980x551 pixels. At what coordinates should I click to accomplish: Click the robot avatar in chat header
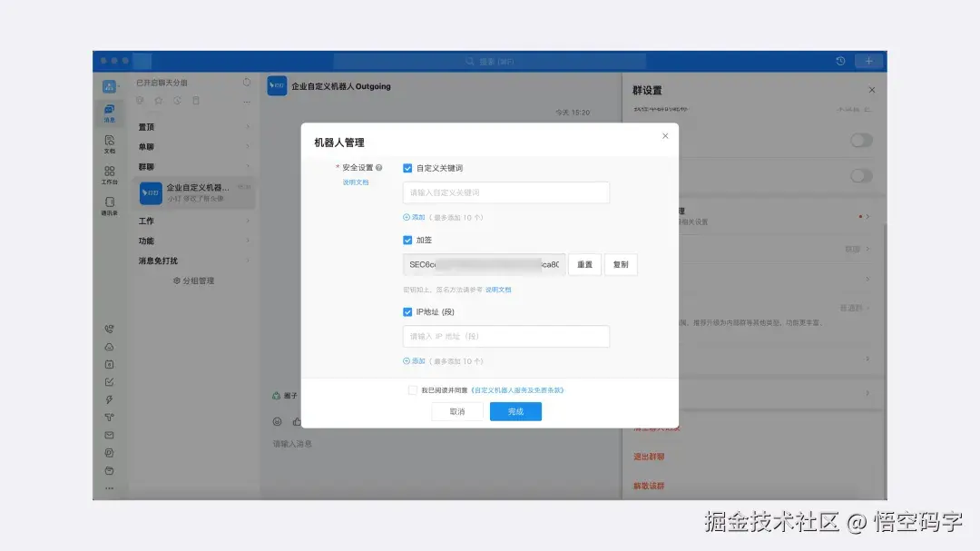[277, 85]
